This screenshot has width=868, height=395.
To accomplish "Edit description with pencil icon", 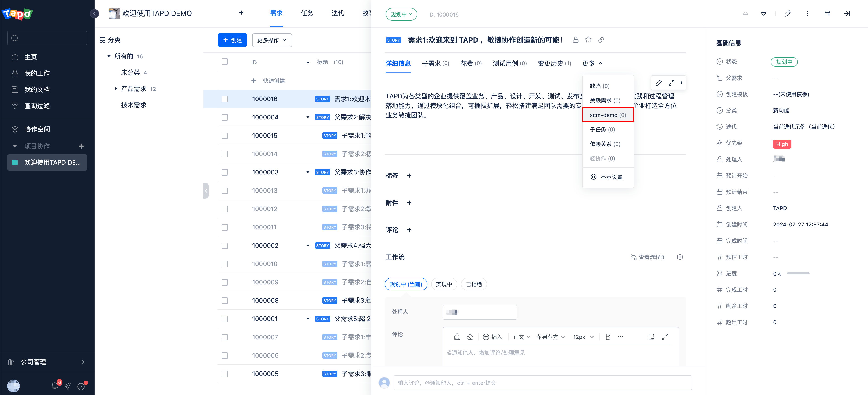I will click(x=659, y=83).
